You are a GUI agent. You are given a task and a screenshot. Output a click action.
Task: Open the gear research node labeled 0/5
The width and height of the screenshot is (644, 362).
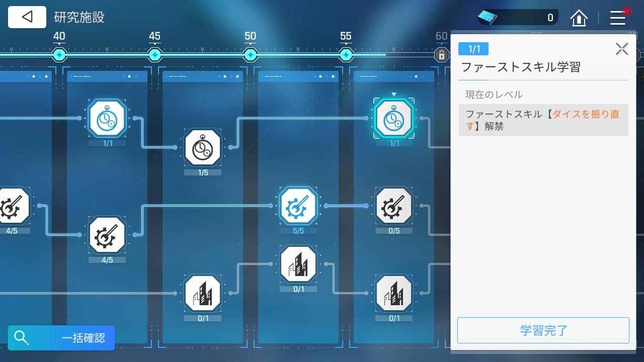click(394, 206)
